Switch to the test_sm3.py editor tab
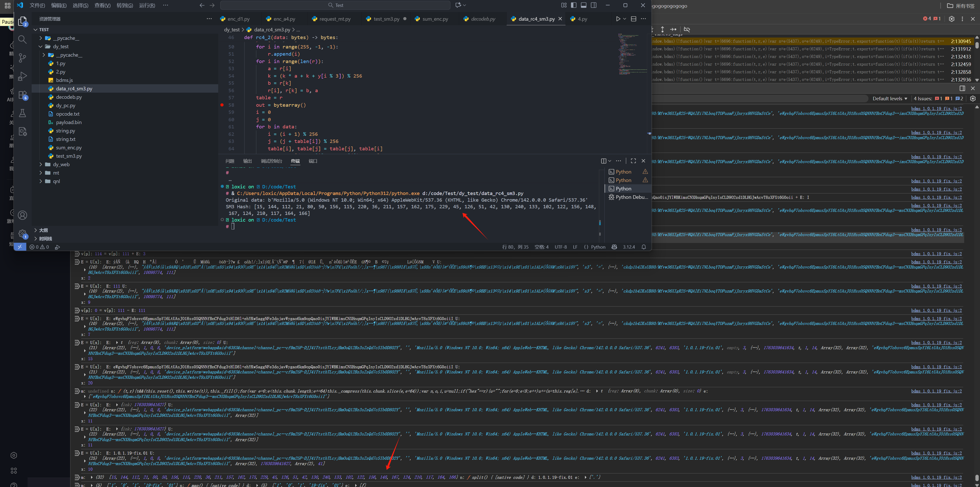This screenshot has width=980, height=487. [386, 19]
